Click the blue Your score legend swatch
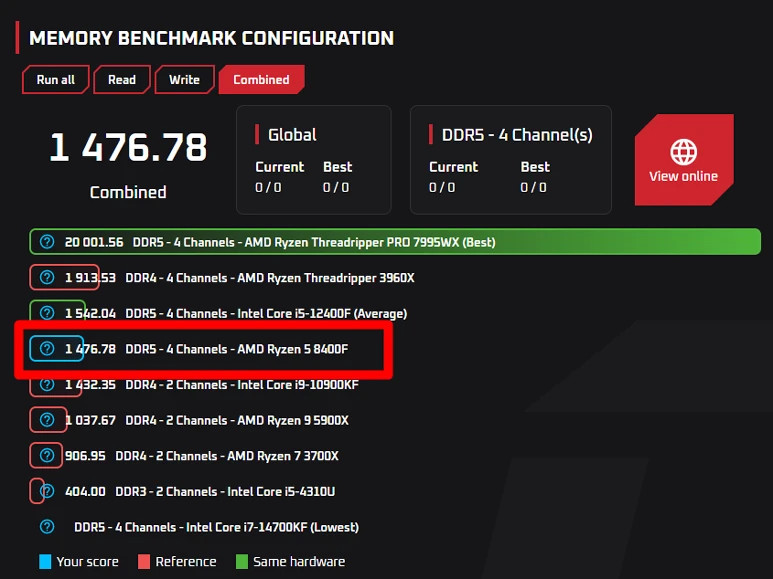 coord(45,562)
